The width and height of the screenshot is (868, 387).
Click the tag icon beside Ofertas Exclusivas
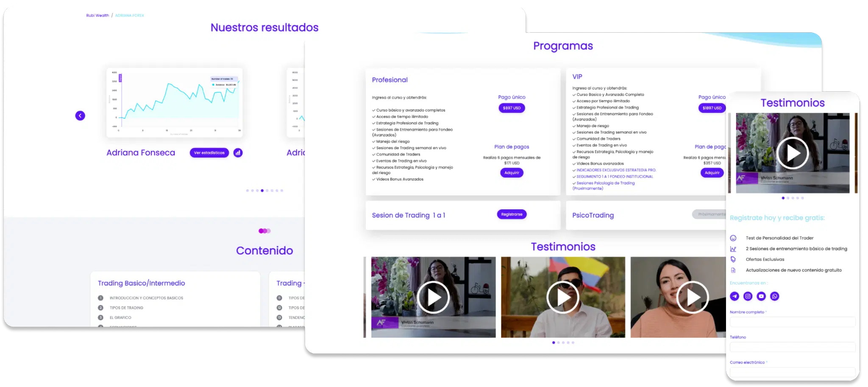pos(733,259)
